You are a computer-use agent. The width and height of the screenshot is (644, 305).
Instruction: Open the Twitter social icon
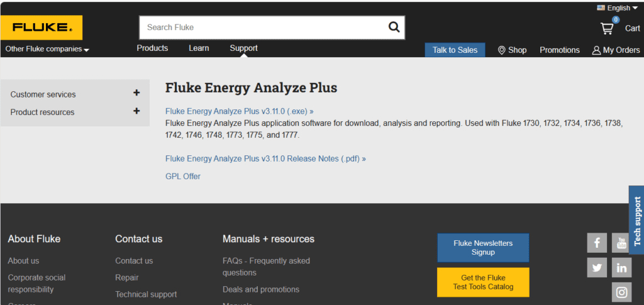(597, 268)
